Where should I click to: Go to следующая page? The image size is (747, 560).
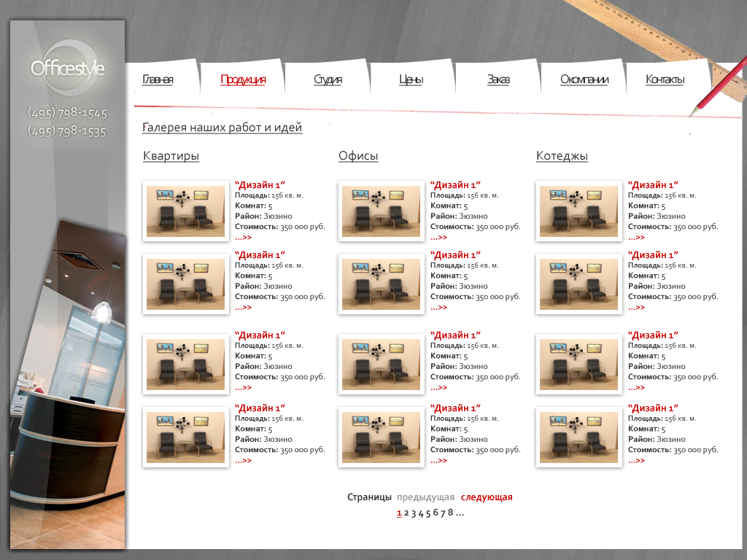tap(487, 497)
